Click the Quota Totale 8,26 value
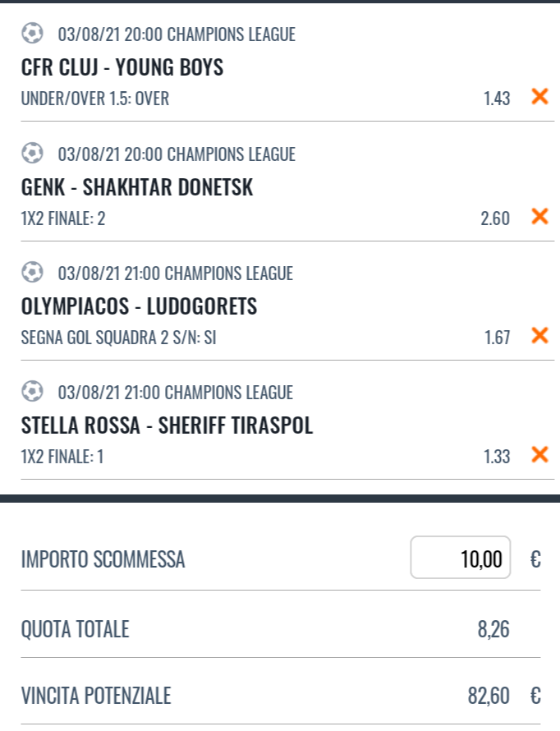 pos(493,629)
